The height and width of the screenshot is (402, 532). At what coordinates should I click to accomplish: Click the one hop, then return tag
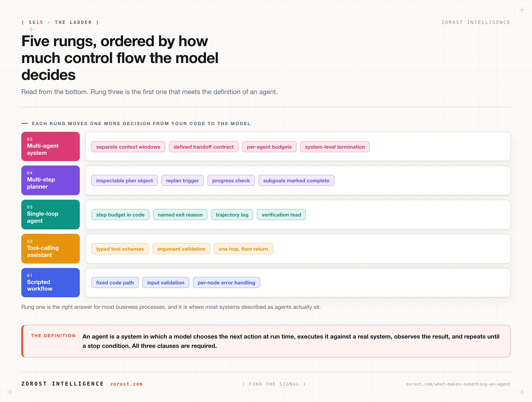pyautogui.click(x=243, y=249)
